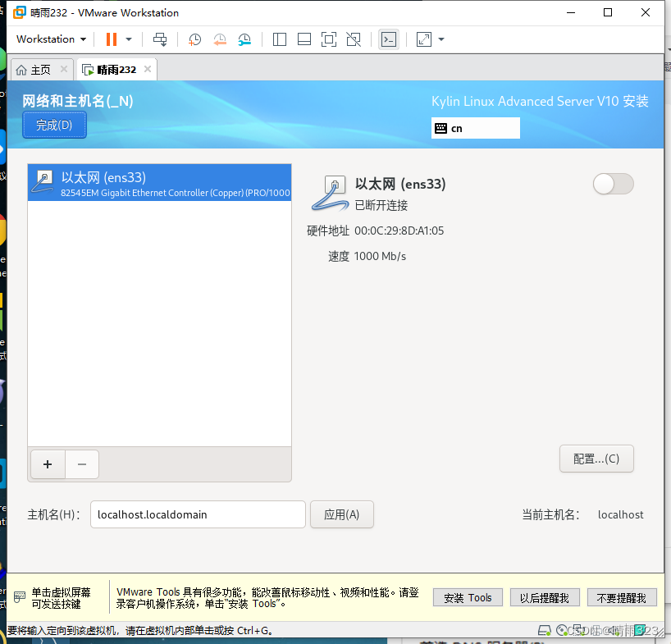671x644 pixels.
Task: Switch to the 主页 tab
Action: point(40,70)
